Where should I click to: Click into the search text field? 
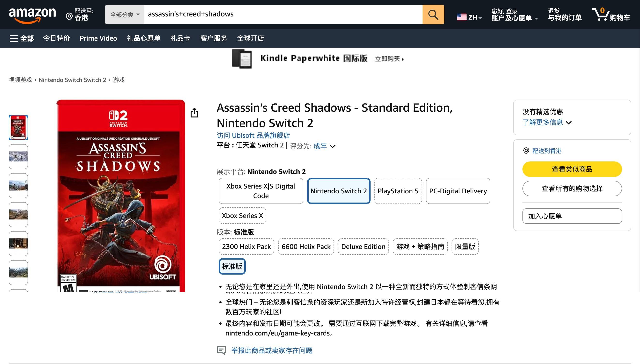click(x=283, y=15)
